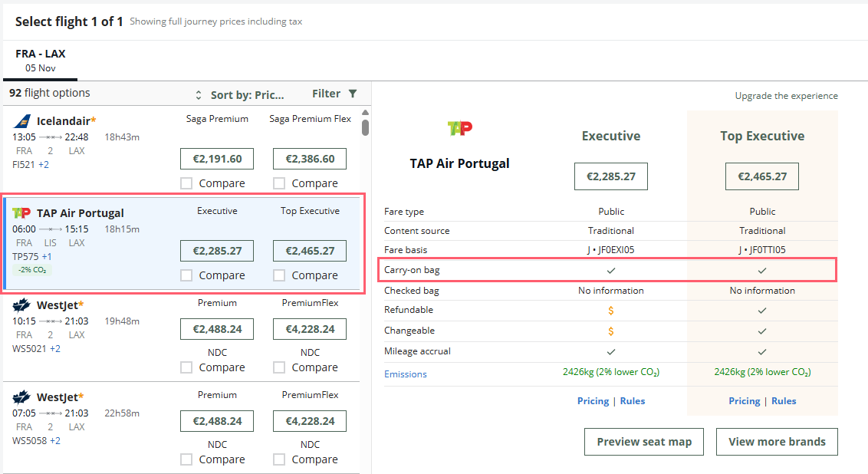Click the Filter funnel icon
868x474 pixels.
[x=353, y=94]
